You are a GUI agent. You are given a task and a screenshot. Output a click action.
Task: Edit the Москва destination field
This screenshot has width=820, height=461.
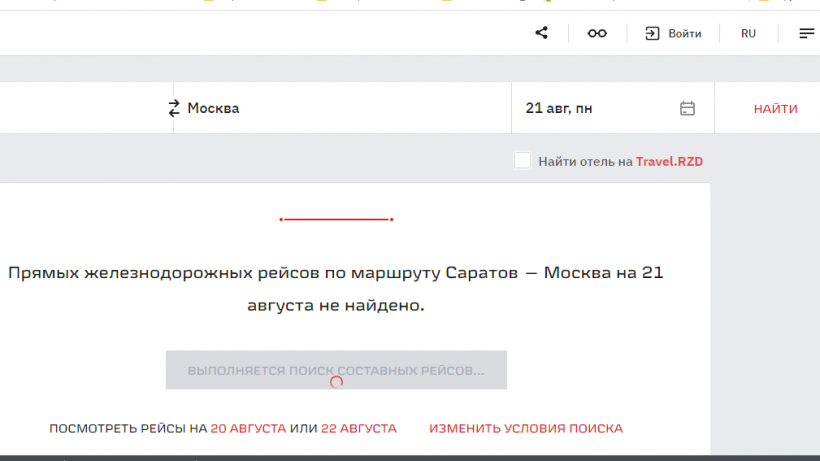tap(343, 108)
